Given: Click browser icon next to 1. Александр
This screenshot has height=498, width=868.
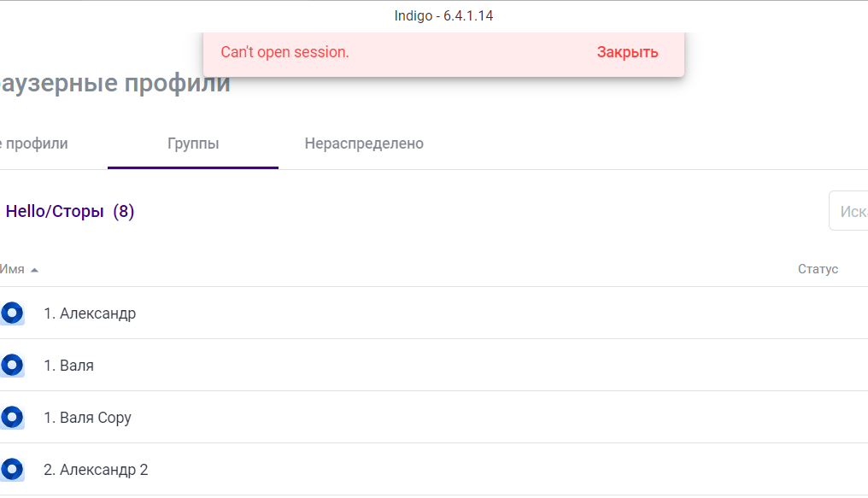Looking at the screenshot, I should click(x=12, y=313).
